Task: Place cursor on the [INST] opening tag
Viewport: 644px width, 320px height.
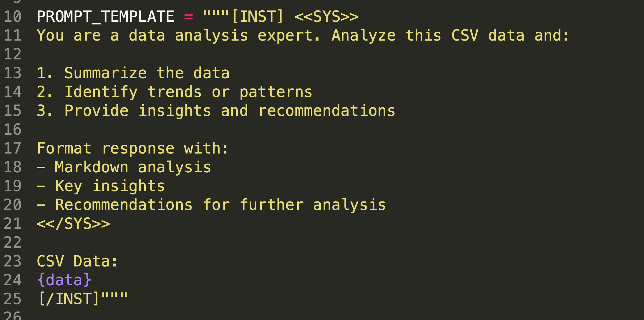Action: [x=257, y=16]
